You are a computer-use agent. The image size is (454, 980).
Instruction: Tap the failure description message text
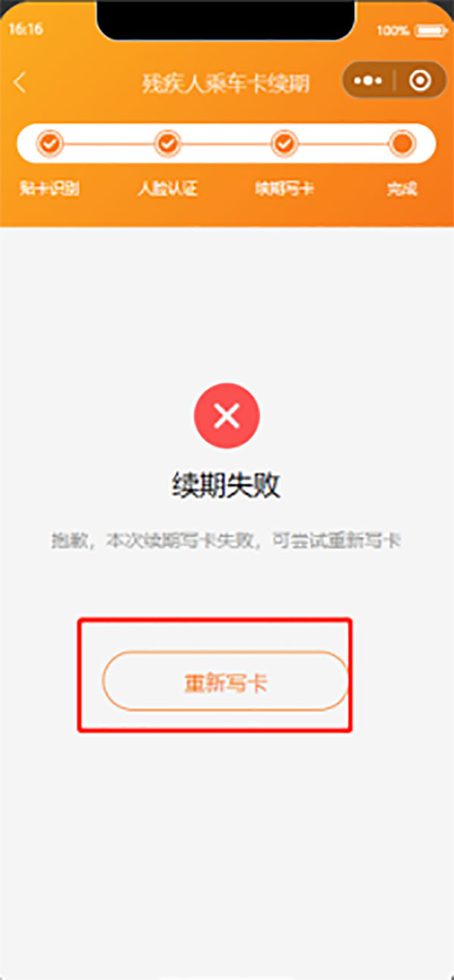pyautogui.click(x=225, y=541)
